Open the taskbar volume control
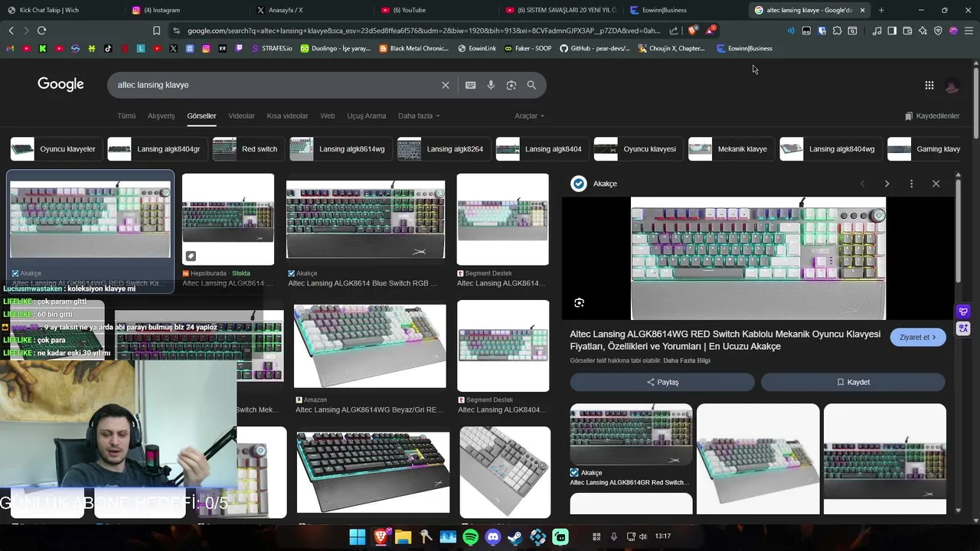 [642, 536]
